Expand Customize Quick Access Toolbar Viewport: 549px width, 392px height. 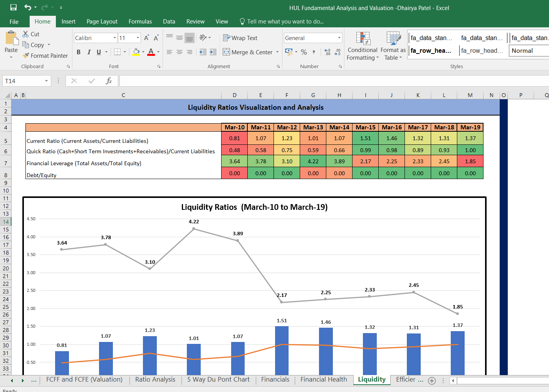coord(61,8)
